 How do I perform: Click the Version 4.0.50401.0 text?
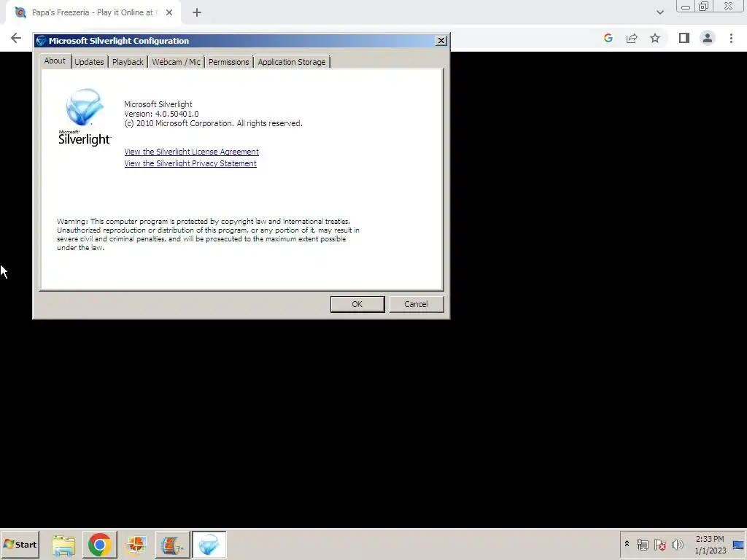pos(161,114)
